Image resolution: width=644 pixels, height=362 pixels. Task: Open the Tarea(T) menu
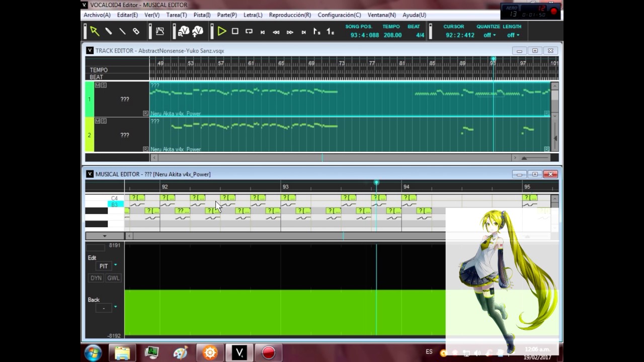click(x=177, y=15)
